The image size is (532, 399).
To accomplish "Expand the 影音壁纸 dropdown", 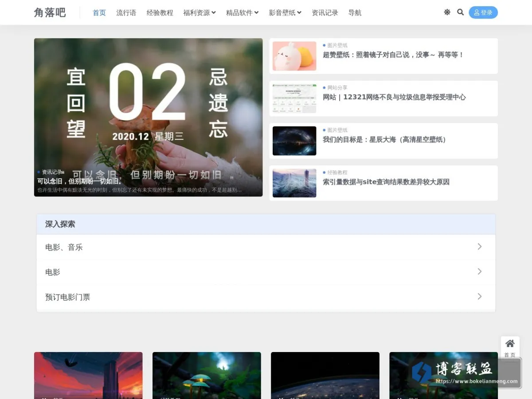I will click(x=285, y=13).
